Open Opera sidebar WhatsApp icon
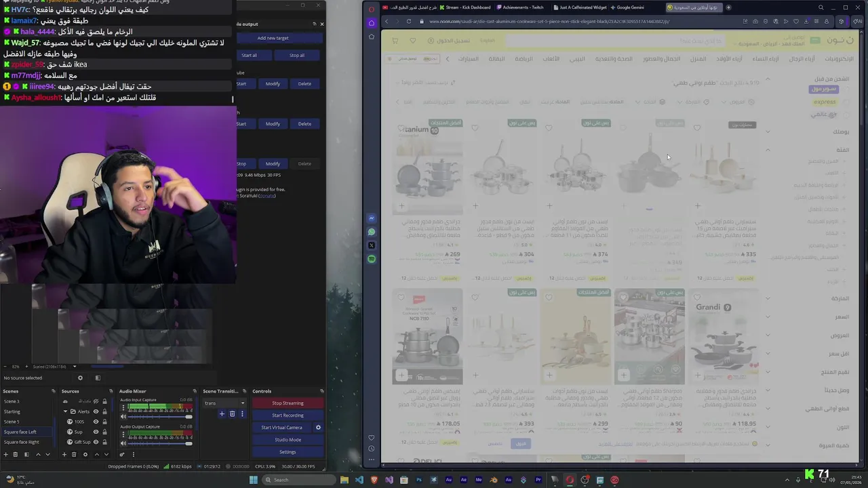Viewport: 868px width, 488px height. [372, 232]
